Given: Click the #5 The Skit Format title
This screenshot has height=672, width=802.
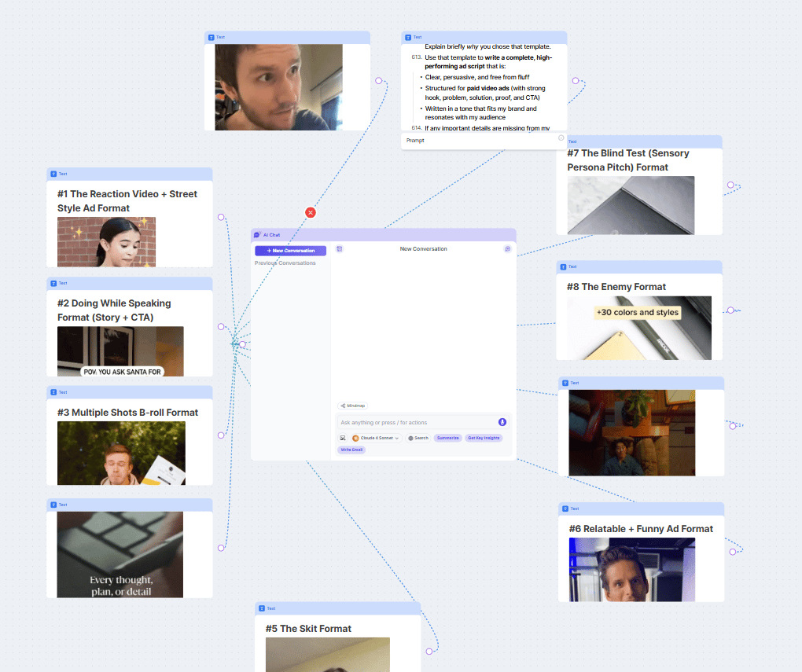Looking at the screenshot, I should tap(308, 629).
